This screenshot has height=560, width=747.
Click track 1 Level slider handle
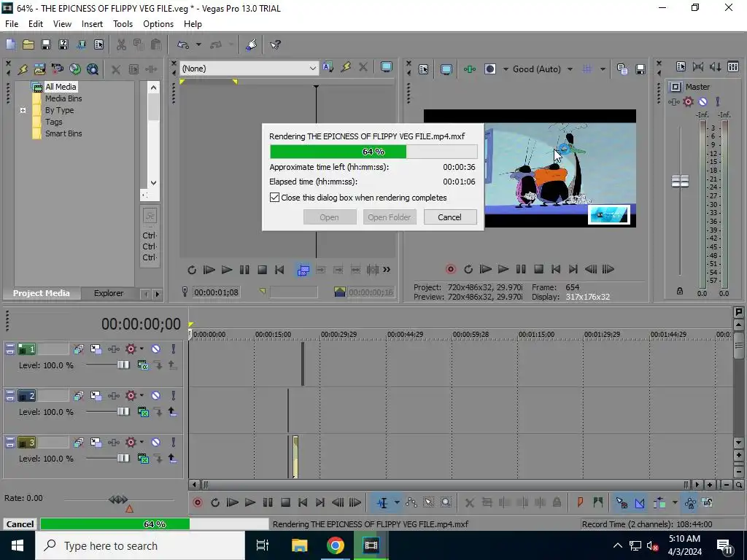(x=123, y=365)
